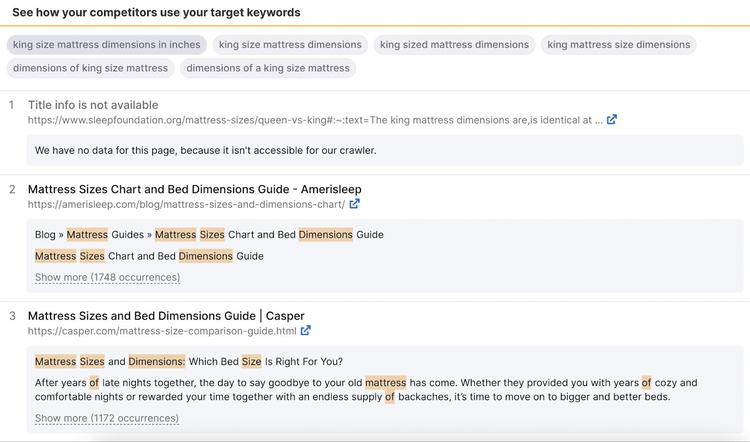Select 'dimensions of king size mattress' keyword chip

(x=90, y=68)
